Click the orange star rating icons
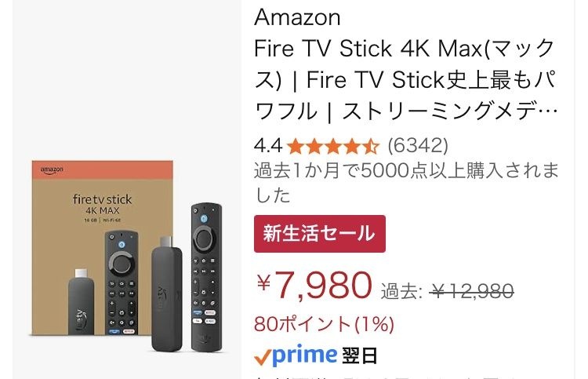 point(333,146)
